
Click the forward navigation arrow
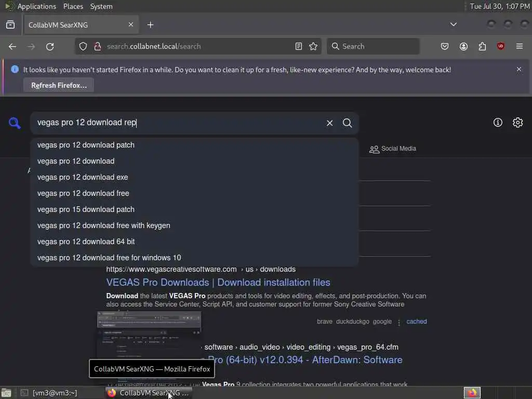click(x=31, y=46)
